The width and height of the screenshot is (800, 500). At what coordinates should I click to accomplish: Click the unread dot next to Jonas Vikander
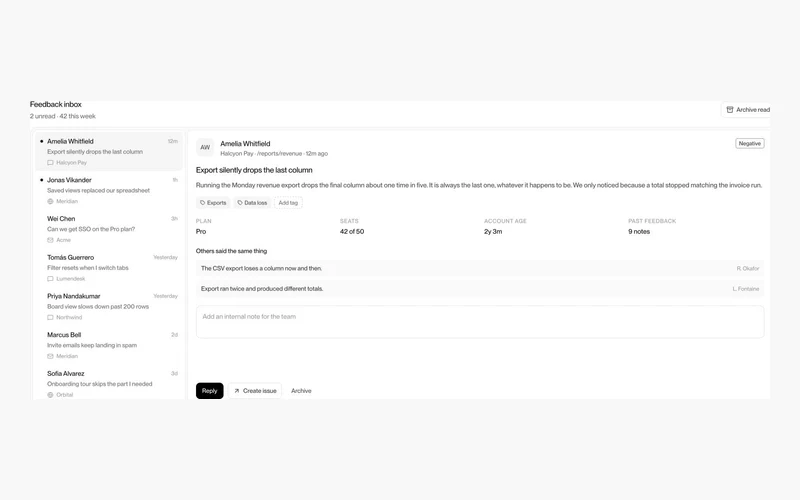(41, 180)
